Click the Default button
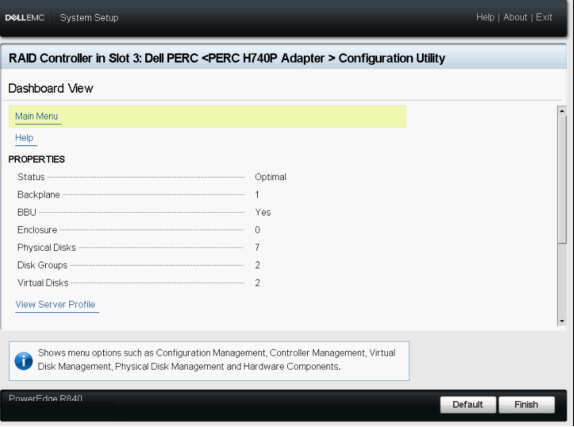The height and width of the screenshot is (427, 574). [468, 405]
